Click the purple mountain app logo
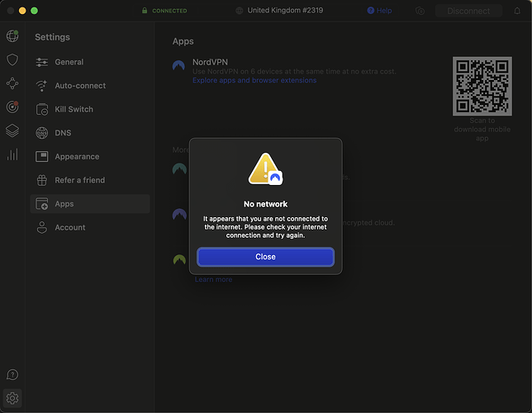This screenshot has height=413, width=532. pos(179,215)
